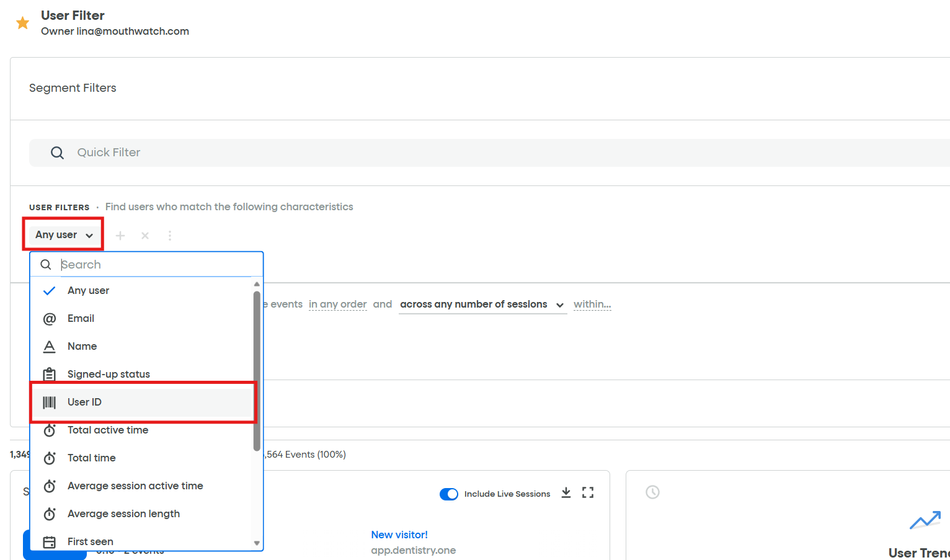Open the Any user dropdown

(63, 234)
